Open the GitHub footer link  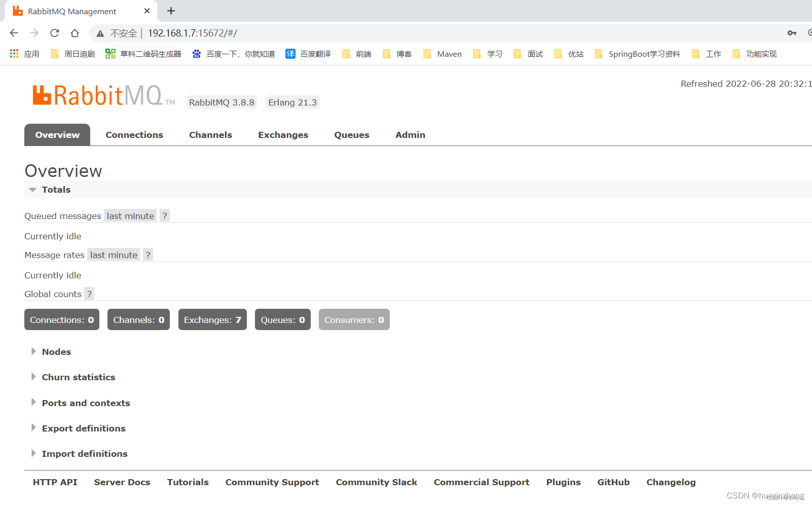[x=613, y=482]
